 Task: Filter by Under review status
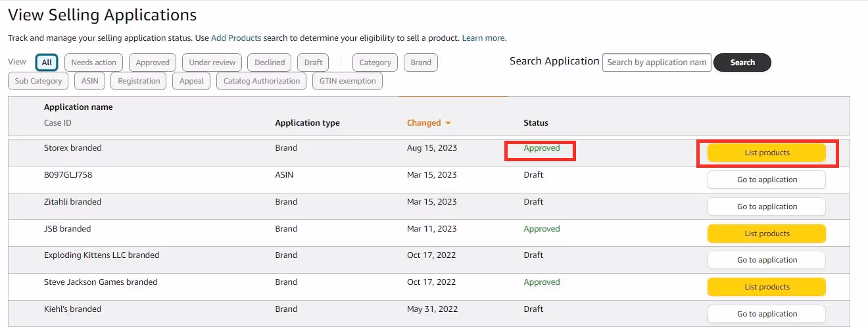coord(212,63)
